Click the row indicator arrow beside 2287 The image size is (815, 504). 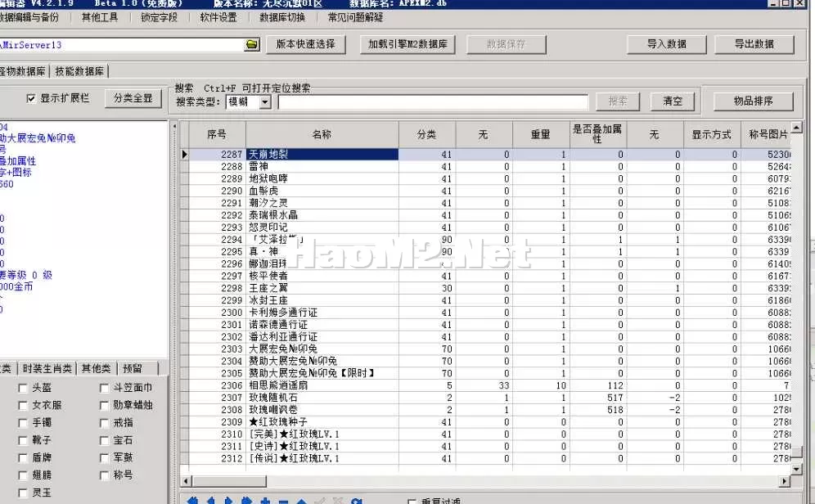184,155
